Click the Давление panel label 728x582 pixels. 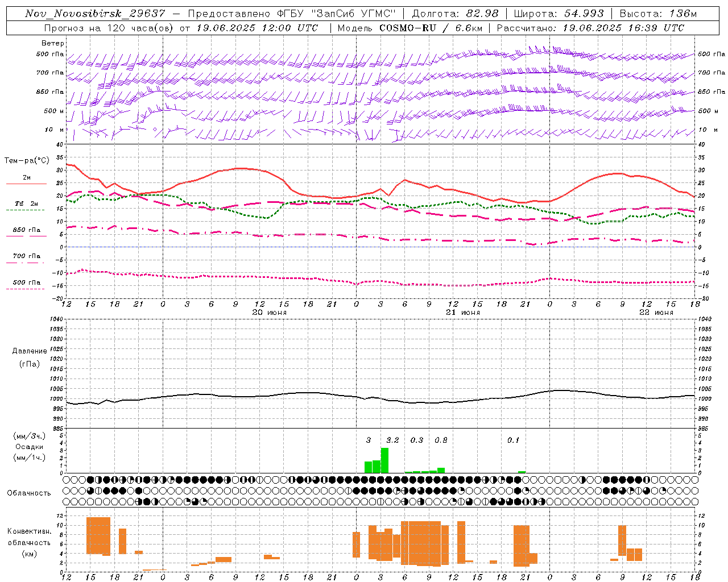pyautogui.click(x=30, y=351)
